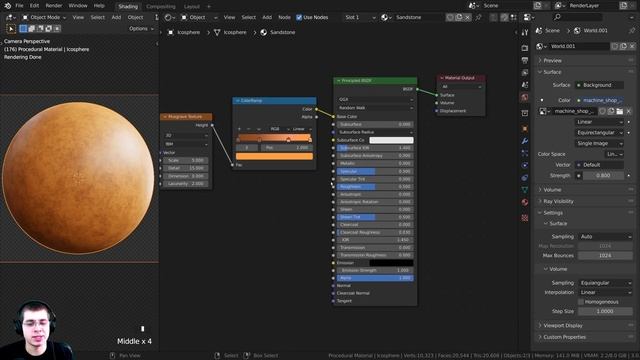Duplicate the Sandstone material as new

[459, 18]
